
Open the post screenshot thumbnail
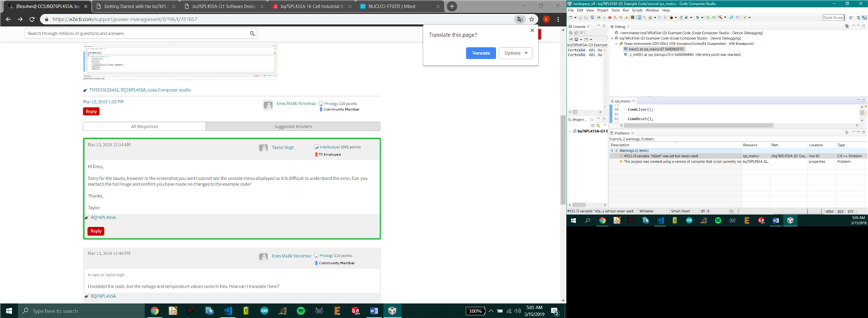(x=180, y=61)
